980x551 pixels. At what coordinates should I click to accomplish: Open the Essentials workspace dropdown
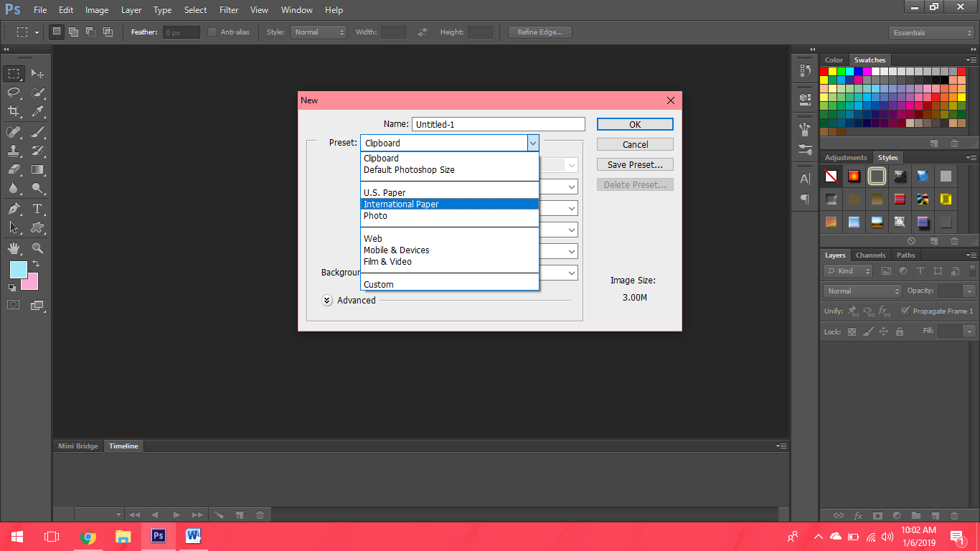pyautogui.click(x=930, y=33)
